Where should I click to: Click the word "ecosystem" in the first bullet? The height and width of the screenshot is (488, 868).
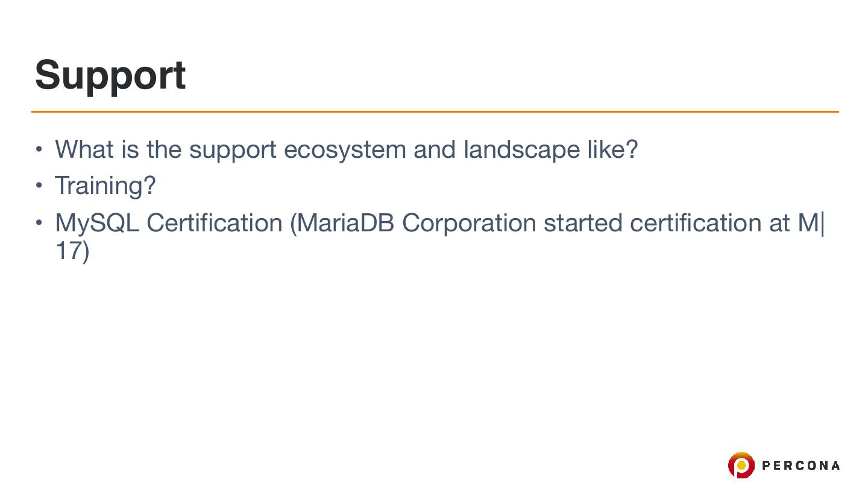(344, 149)
